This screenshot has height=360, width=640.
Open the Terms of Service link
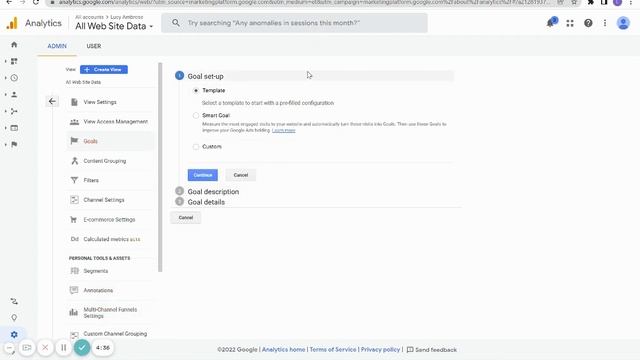point(333,350)
